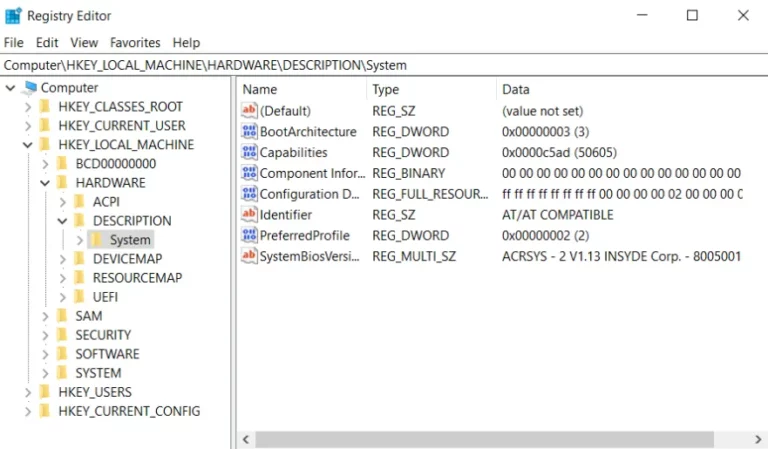Click the 'AT/AT COMPATIBLE' data cell

(558, 214)
